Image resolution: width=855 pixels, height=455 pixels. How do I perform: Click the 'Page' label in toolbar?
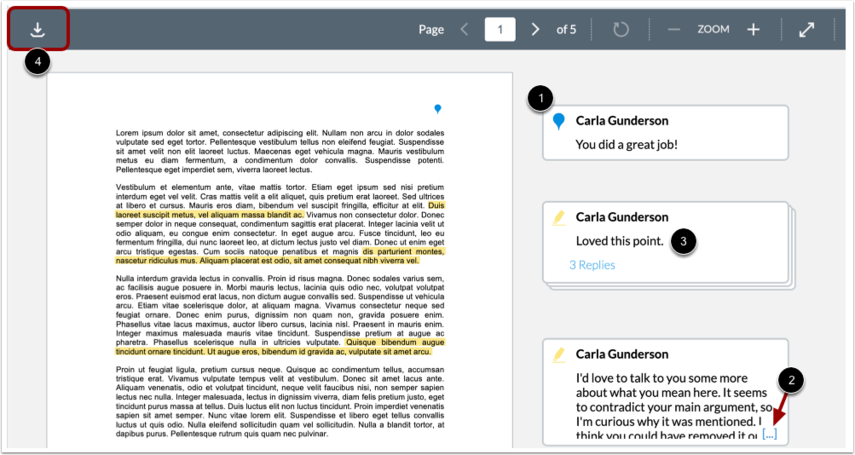pos(431,29)
